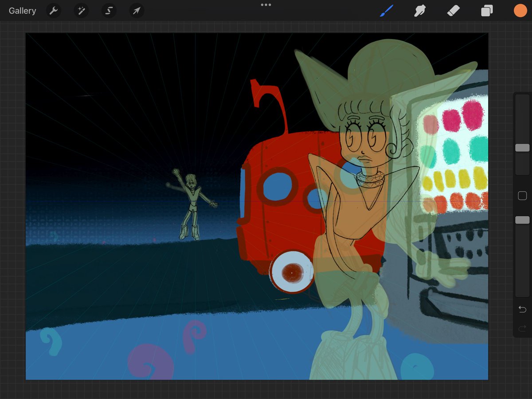The height and width of the screenshot is (399, 532).
Task: Tap the three-dot multitasking menu
Action: click(x=266, y=5)
